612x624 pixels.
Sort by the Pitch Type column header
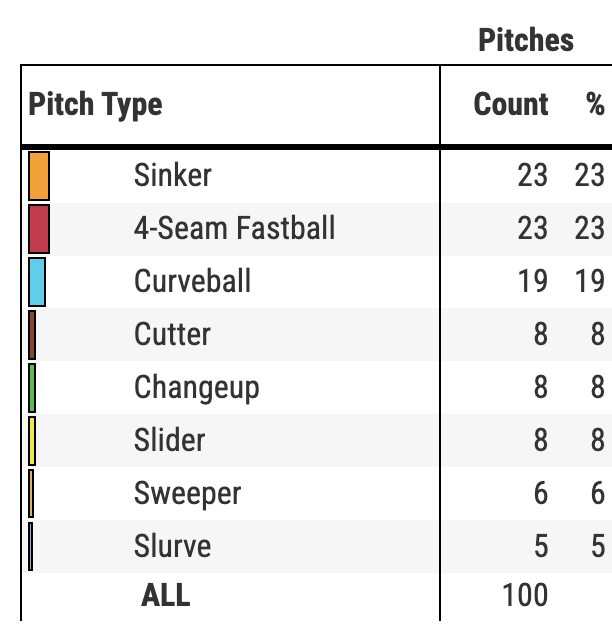95,105
